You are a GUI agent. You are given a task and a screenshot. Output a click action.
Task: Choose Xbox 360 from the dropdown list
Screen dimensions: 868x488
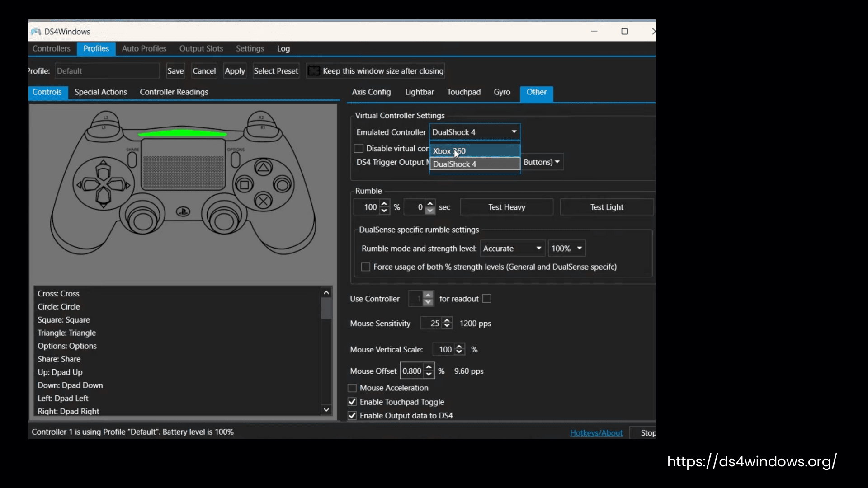coord(475,151)
